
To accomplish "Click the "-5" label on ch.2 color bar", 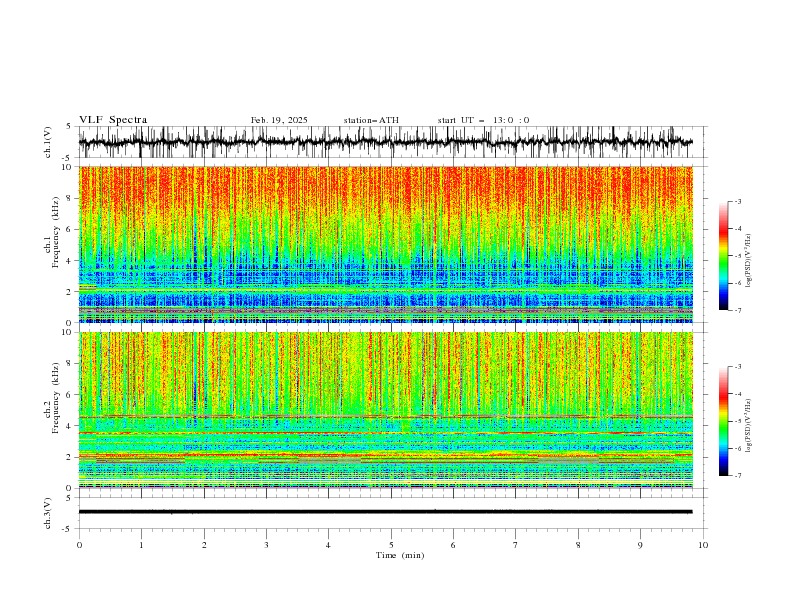I will 737,421.
